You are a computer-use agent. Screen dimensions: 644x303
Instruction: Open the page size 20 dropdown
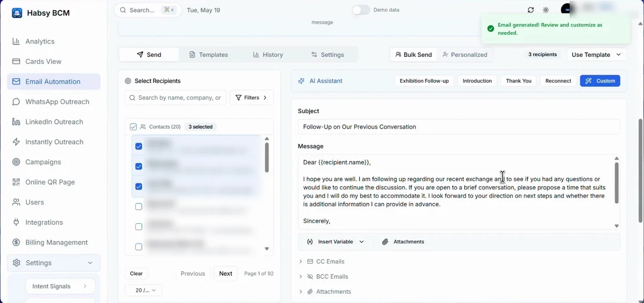click(143, 290)
